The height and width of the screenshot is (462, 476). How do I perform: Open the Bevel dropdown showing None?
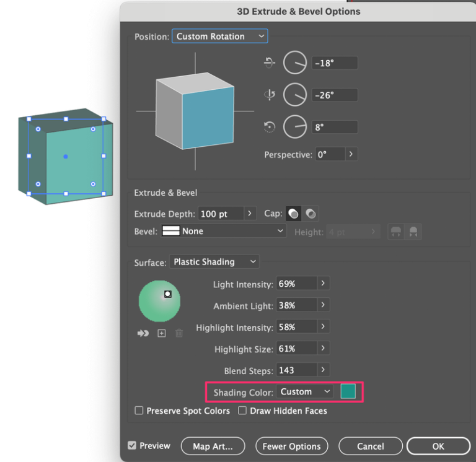[223, 231]
